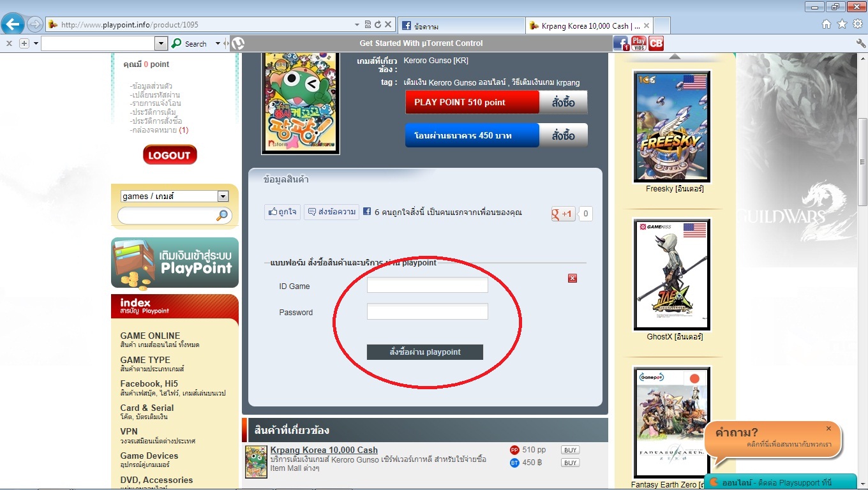Click the up arrow above game list
The height and width of the screenshot is (490, 868).
pyautogui.click(x=675, y=57)
